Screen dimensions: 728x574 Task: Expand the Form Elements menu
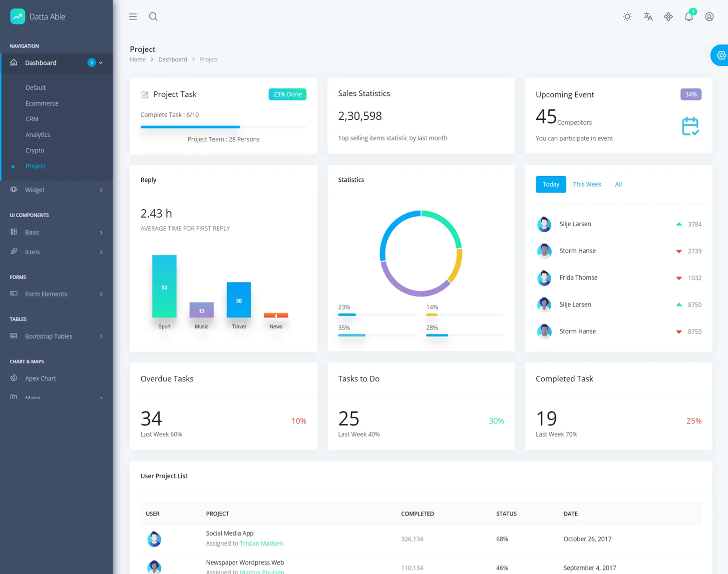tap(56, 294)
